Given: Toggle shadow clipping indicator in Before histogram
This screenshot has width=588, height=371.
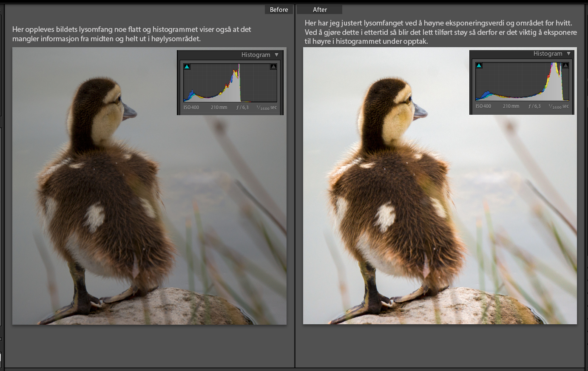Looking at the screenshot, I should (187, 67).
